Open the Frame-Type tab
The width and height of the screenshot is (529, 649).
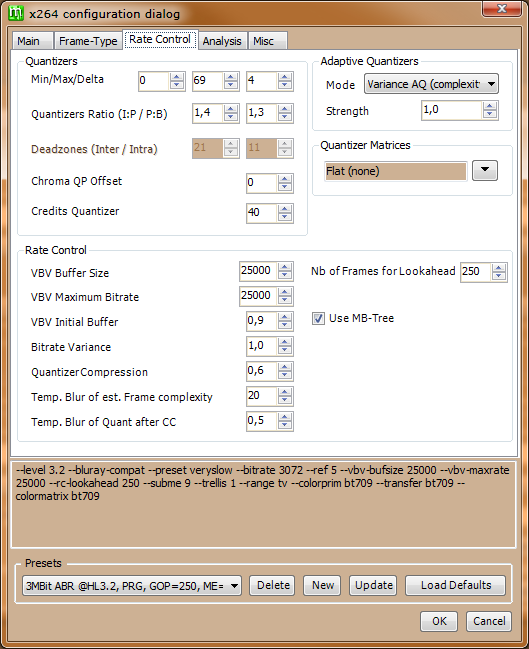88,41
